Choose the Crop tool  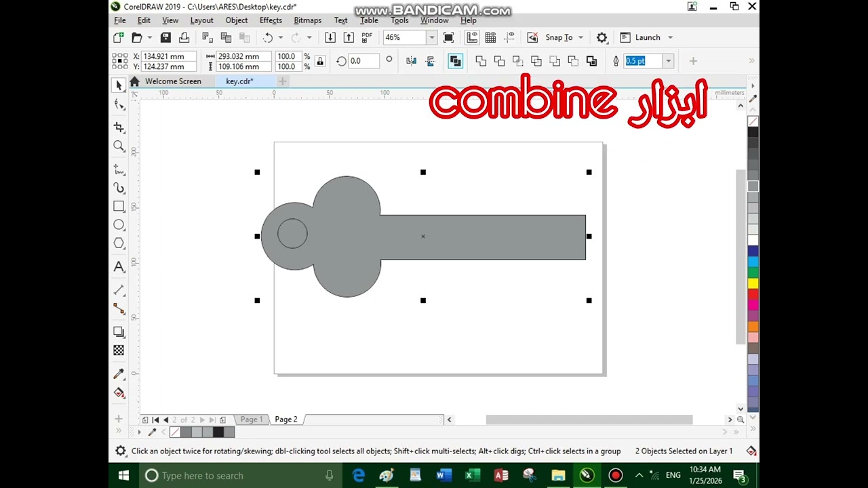[119, 127]
